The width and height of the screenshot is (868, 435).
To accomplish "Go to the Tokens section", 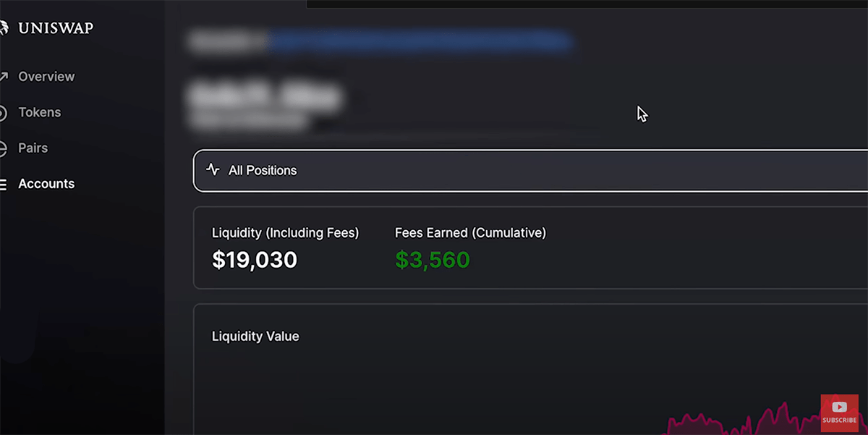I will pyautogui.click(x=40, y=112).
